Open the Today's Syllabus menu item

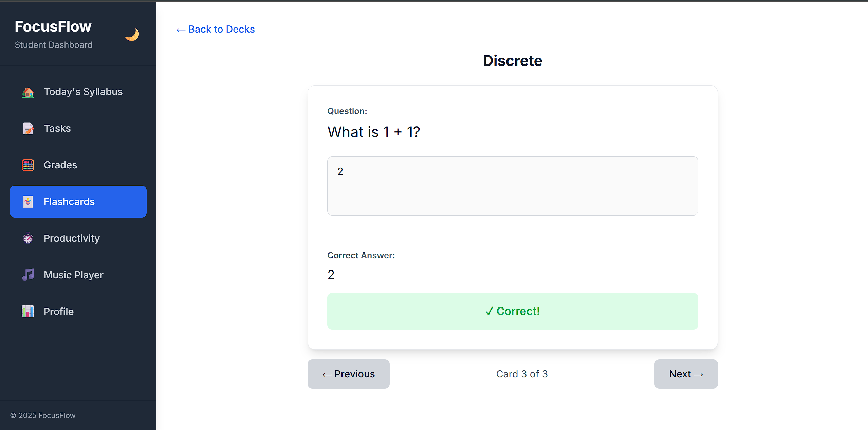pyautogui.click(x=83, y=92)
